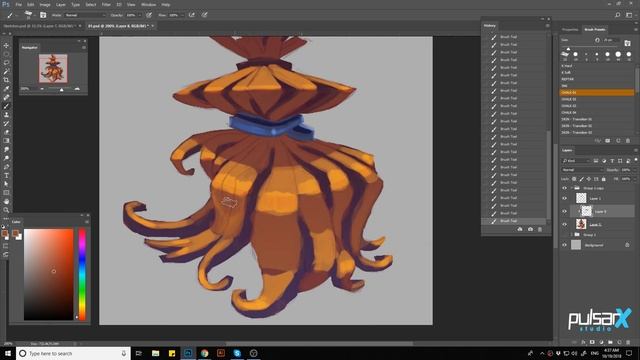The height and width of the screenshot is (360, 640).
Task: Select the Healing Brush tool
Action: tap(6, 98)
